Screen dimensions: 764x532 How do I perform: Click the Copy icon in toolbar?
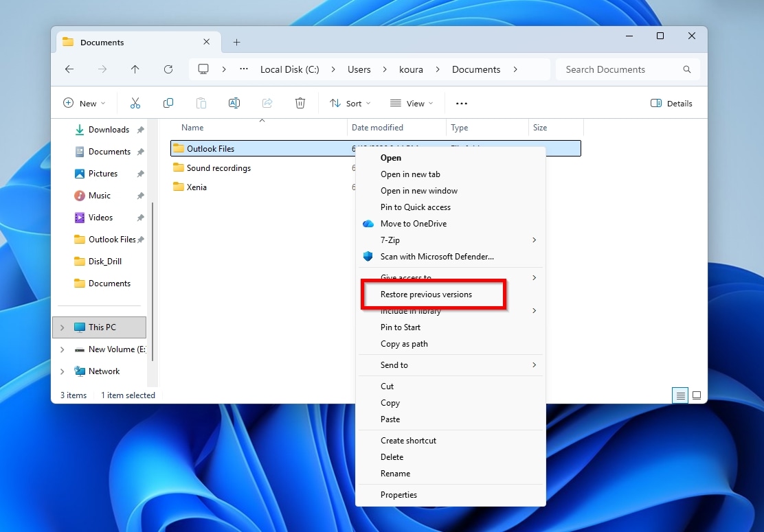[x=168, y=103]
